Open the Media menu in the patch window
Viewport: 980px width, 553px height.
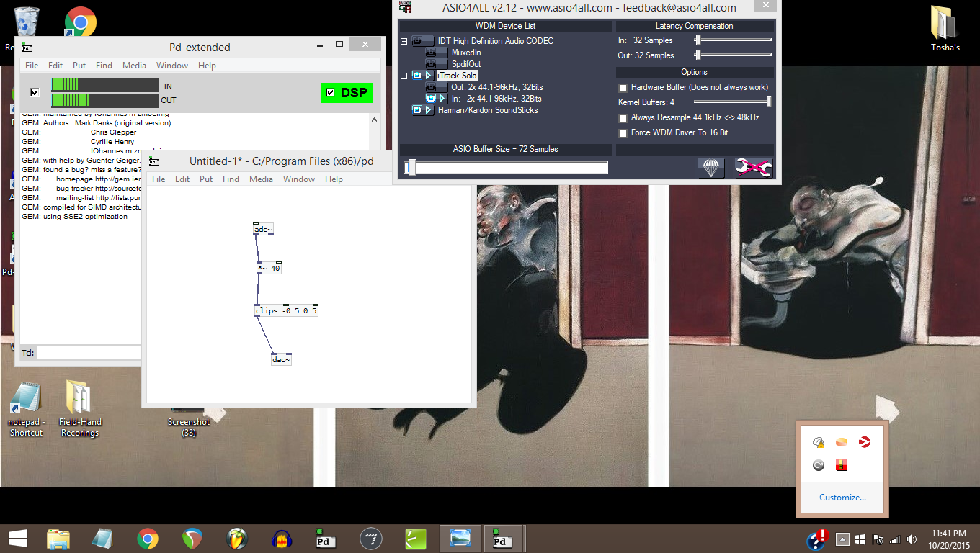[262, 179]
